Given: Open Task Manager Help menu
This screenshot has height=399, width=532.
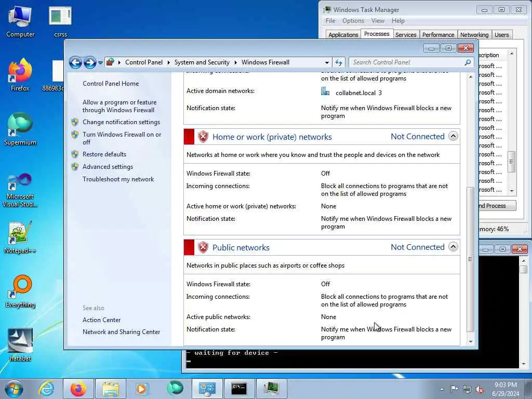Looking at the screenshot, I should tap(398, 21).
